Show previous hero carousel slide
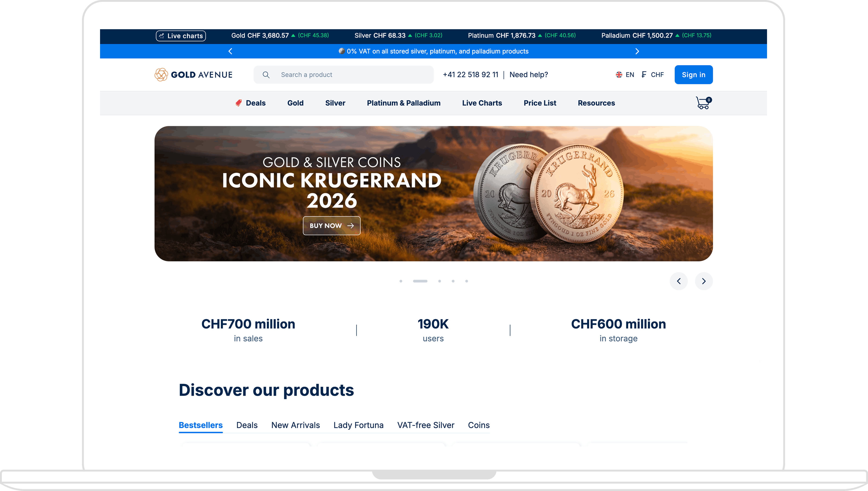Image resolution: width=868 pixels, height=491 pixels. (x=679, y=281)
